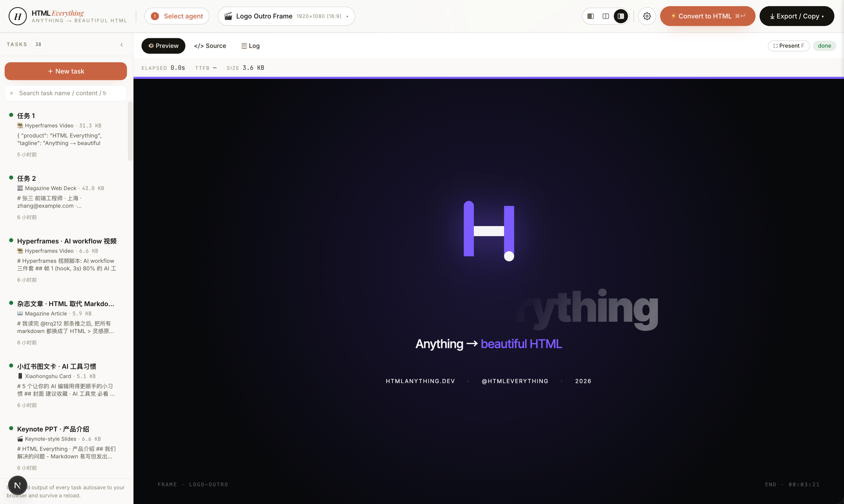Open the round N dev tools badge

(17, 485)
